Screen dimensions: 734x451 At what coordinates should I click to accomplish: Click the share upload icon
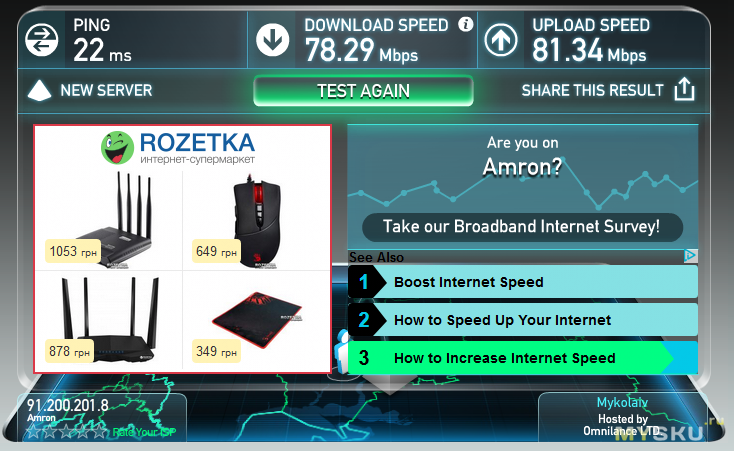pyautogui.click(x=684, y=89)
